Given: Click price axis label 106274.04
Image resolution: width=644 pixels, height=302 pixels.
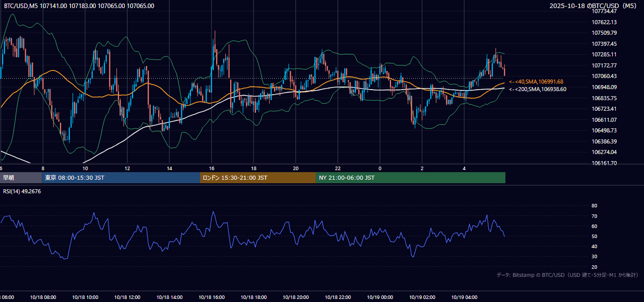Looking at the screenshot, I should pos(604,152).
